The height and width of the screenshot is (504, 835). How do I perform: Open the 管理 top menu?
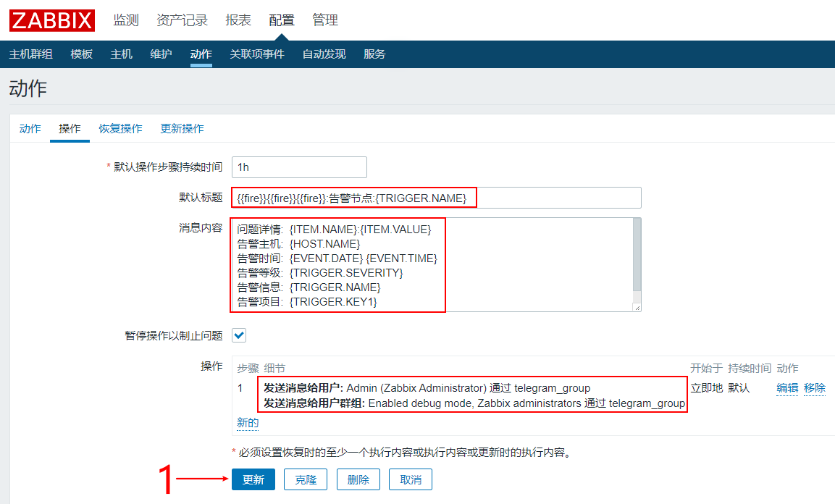pyautogui.click(x=325, y=20)
